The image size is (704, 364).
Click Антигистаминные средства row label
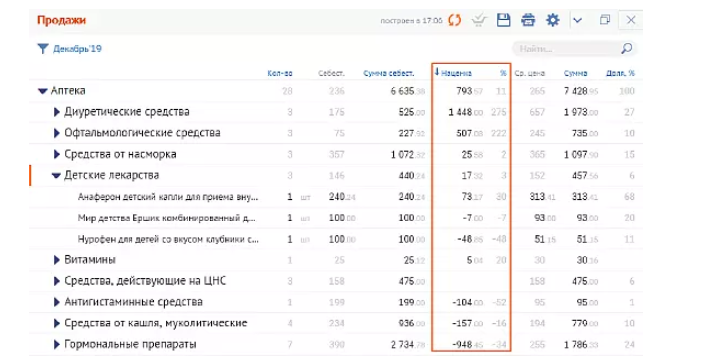coord(133,302)
